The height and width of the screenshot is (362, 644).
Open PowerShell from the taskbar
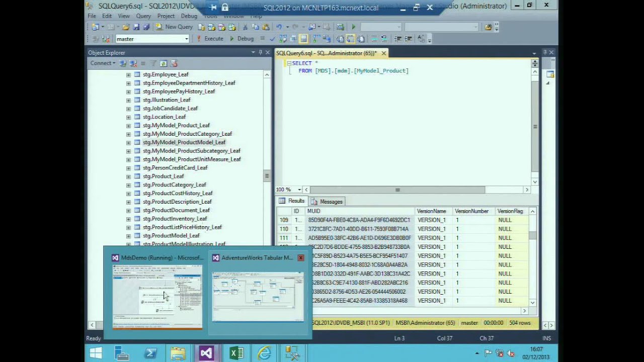tap(150, 353)
